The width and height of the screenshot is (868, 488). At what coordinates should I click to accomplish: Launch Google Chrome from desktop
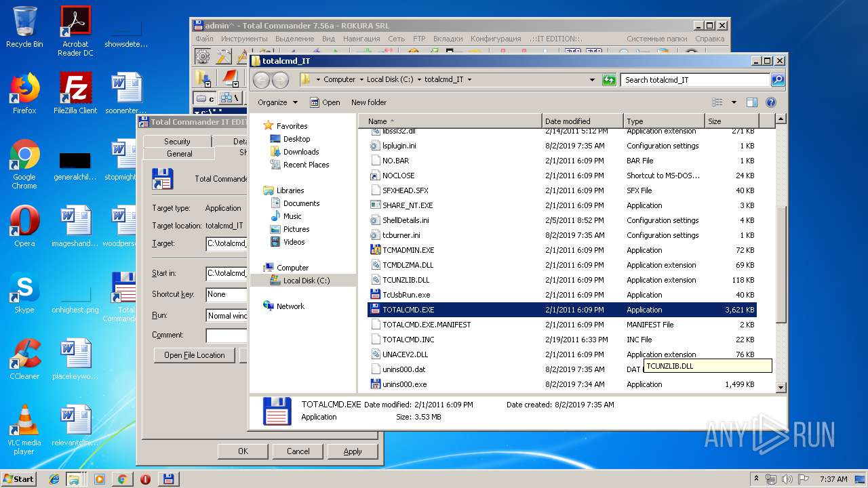point(24,164)
